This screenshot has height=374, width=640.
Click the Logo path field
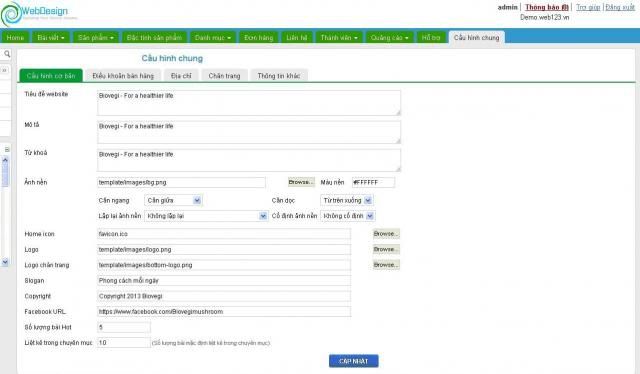click(224, 249)
